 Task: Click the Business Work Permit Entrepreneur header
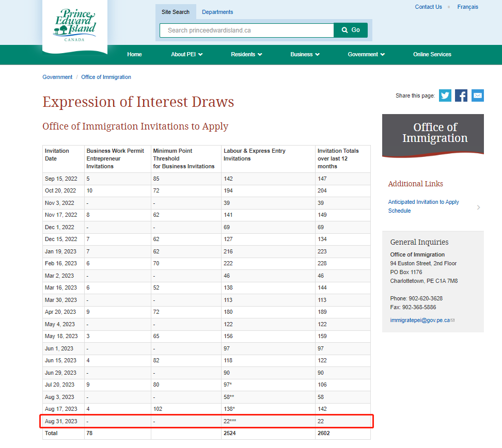coord(118,159)
